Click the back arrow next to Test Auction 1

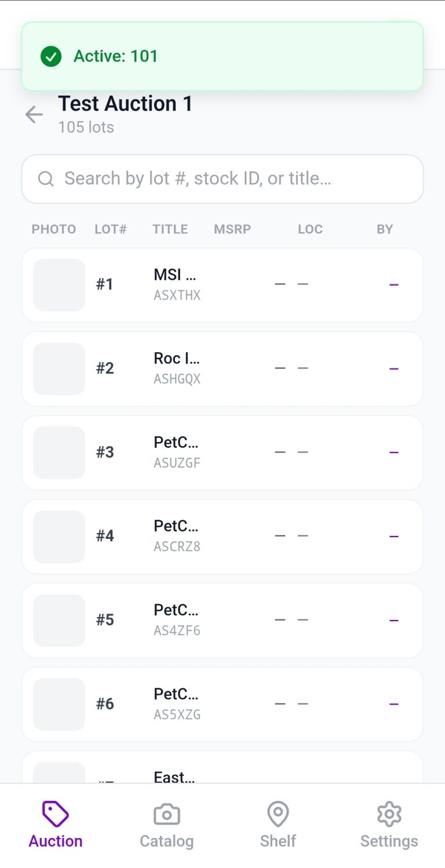[x=34, y=115]
